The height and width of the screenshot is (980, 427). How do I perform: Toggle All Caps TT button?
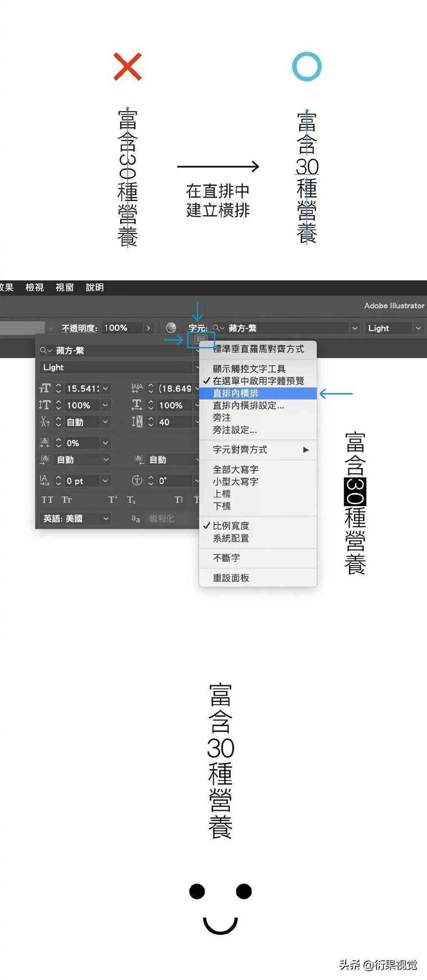click(x=47, y=500)
